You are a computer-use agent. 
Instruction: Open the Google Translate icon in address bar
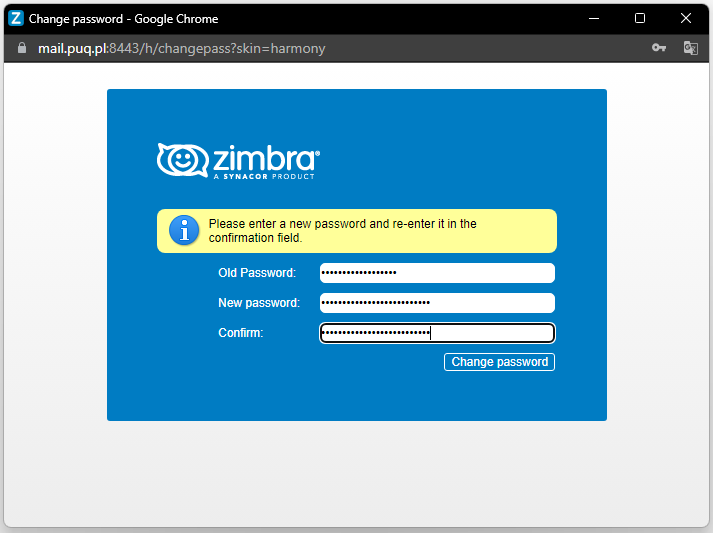pyautogui.click(x=691, y=48)
